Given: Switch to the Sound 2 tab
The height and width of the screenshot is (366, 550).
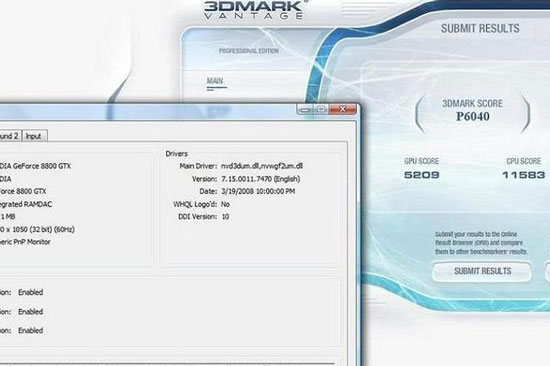Looking at the screenshot, I should tap(10, 136).
